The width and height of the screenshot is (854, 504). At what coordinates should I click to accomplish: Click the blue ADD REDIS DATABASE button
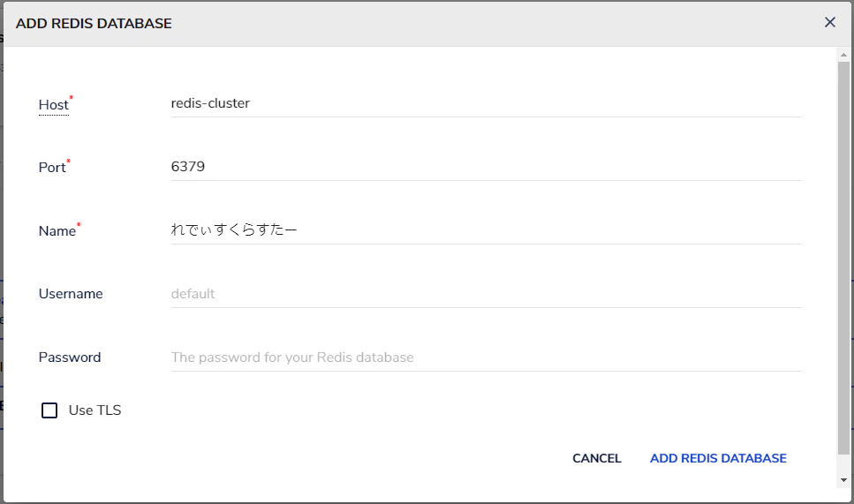tap(718, 458)
